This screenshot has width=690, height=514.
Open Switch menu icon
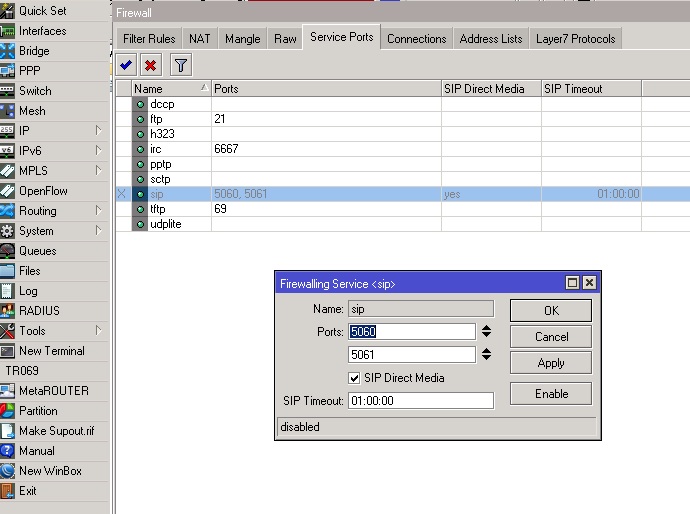tap(7, 91)
